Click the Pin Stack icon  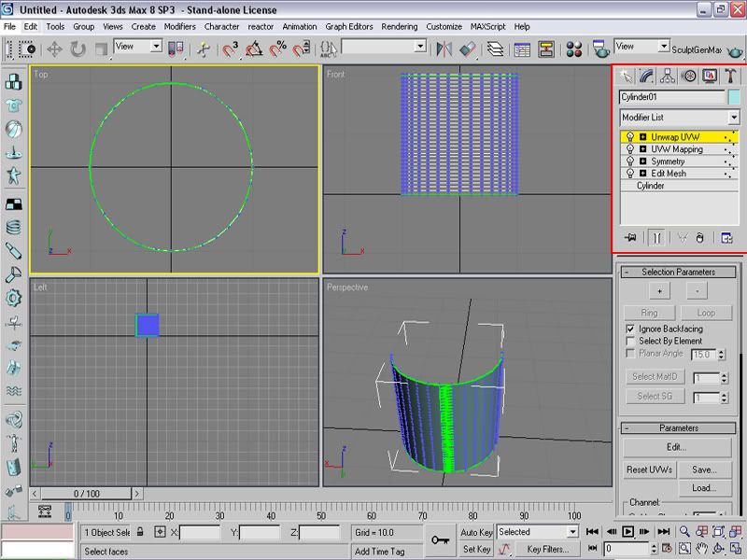pos(631,238)
